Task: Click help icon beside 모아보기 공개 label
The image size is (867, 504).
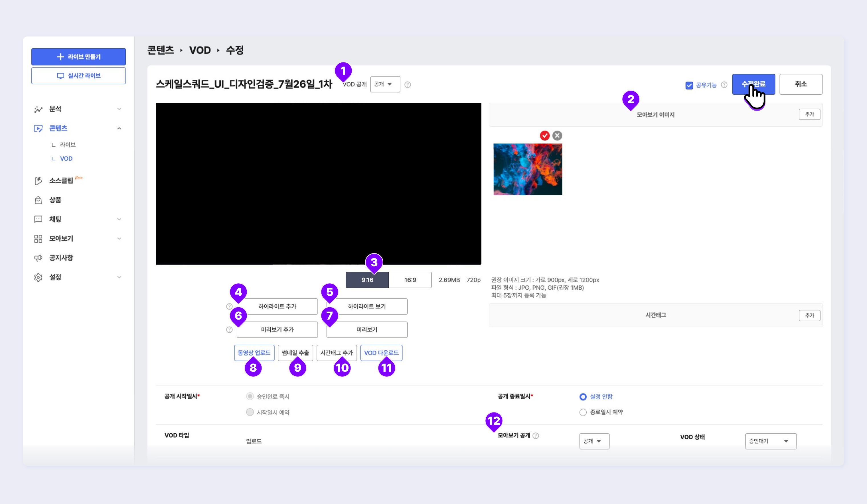Action: tap(536, 436)
